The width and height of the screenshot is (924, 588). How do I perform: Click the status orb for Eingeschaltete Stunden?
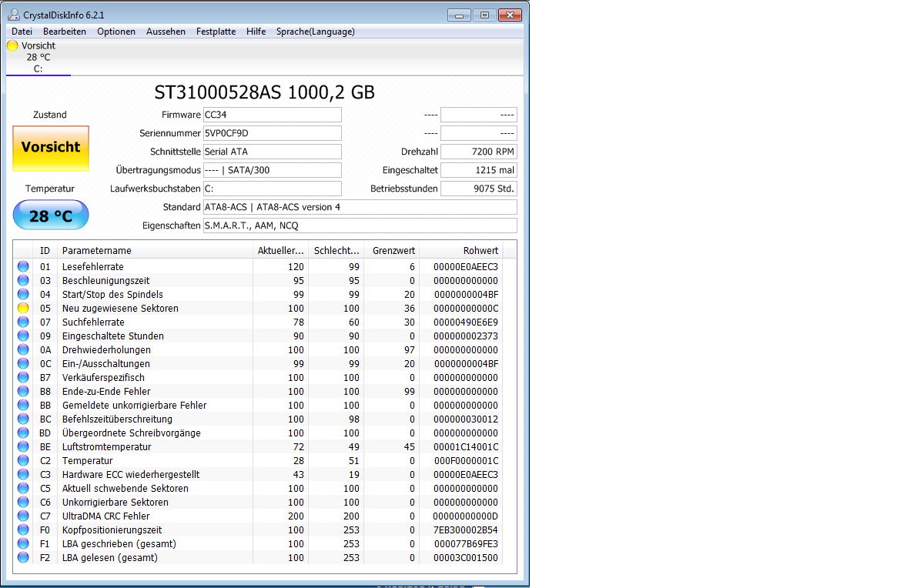point(23,336)
